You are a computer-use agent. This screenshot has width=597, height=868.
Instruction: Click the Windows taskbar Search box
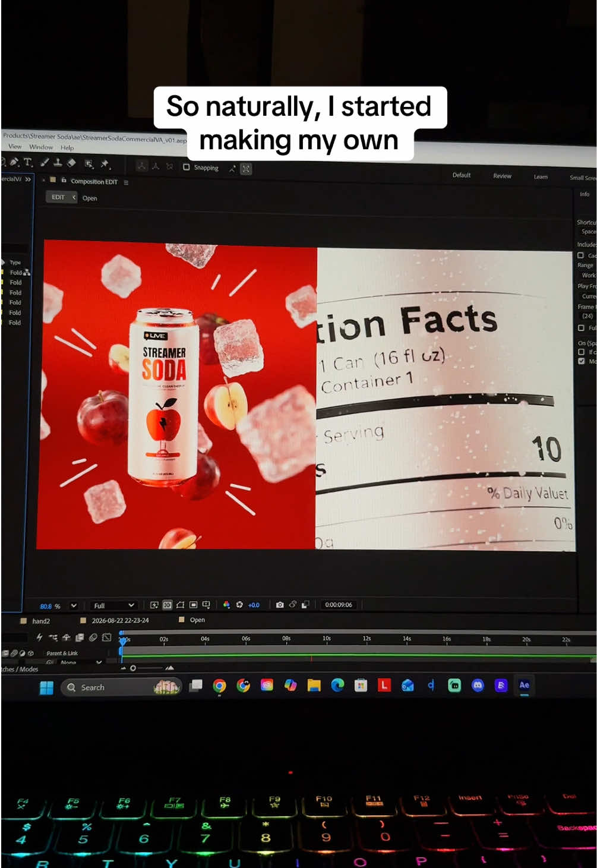point(121,687)
